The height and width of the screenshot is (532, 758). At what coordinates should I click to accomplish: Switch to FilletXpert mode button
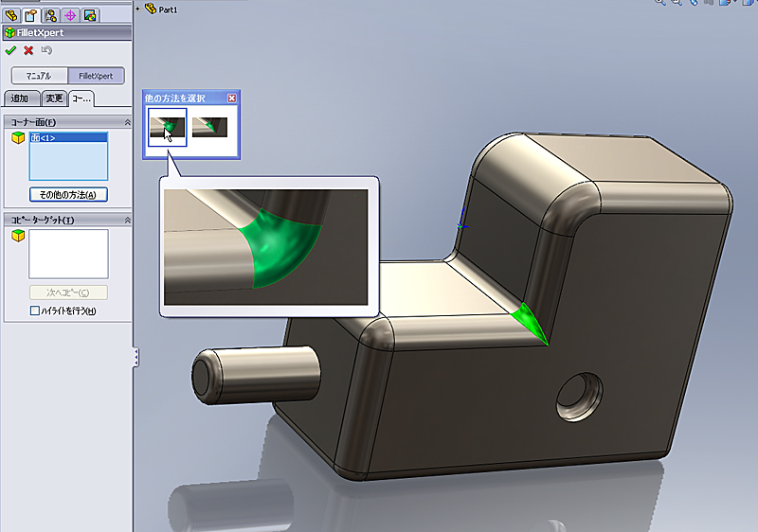coord(95,76)
